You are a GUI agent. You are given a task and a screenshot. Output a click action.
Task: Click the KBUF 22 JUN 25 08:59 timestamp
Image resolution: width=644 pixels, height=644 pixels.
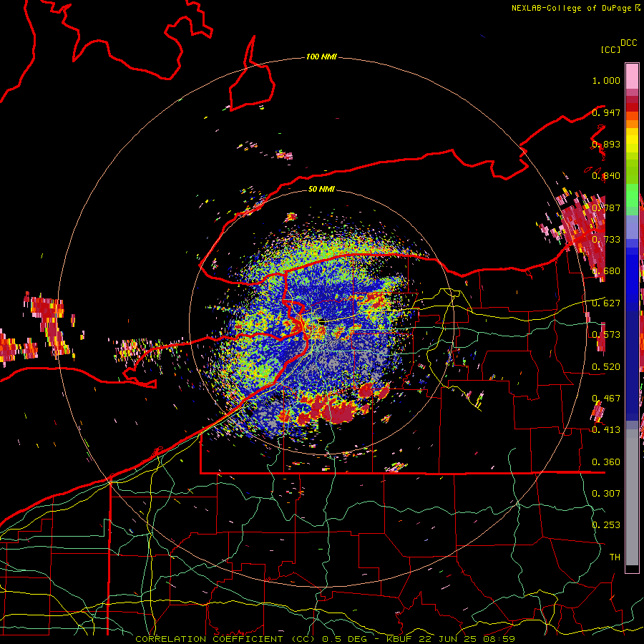tap(451, 639)
